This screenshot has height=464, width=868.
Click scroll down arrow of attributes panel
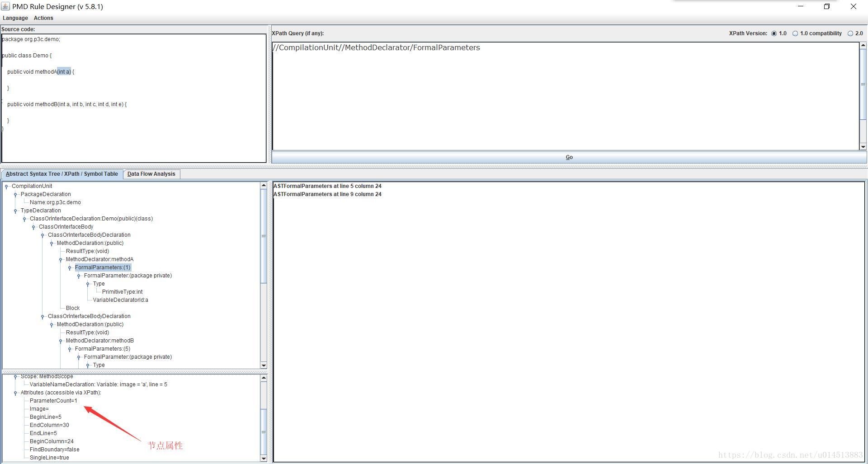[x=264, y=458]
